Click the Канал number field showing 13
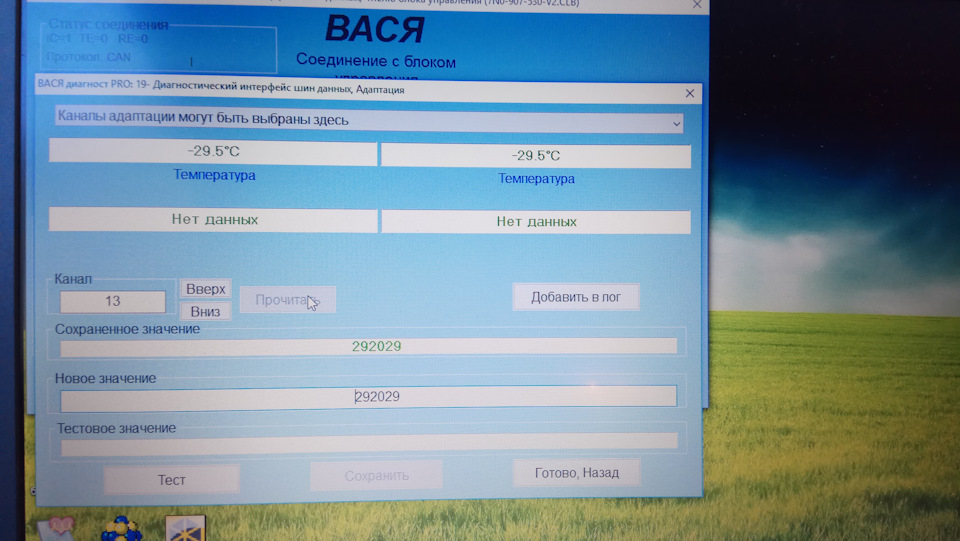 point(113,301)
